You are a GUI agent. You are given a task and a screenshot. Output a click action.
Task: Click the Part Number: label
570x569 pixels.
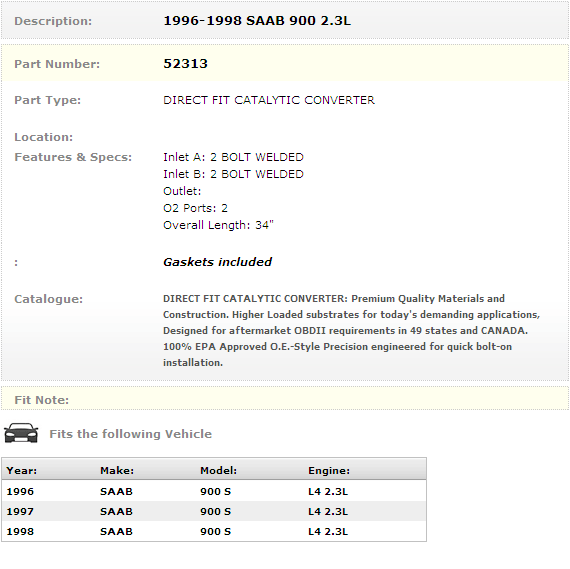(57, 64)
